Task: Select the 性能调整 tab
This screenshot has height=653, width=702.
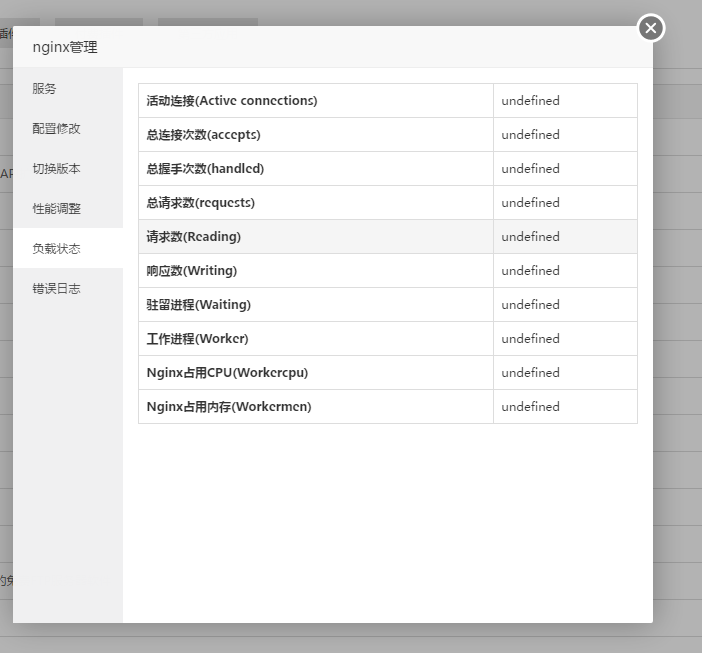Action: point(68,209)
